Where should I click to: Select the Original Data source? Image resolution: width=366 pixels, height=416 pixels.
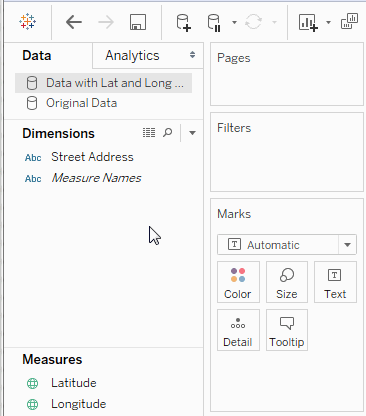[x=81, y=103]
